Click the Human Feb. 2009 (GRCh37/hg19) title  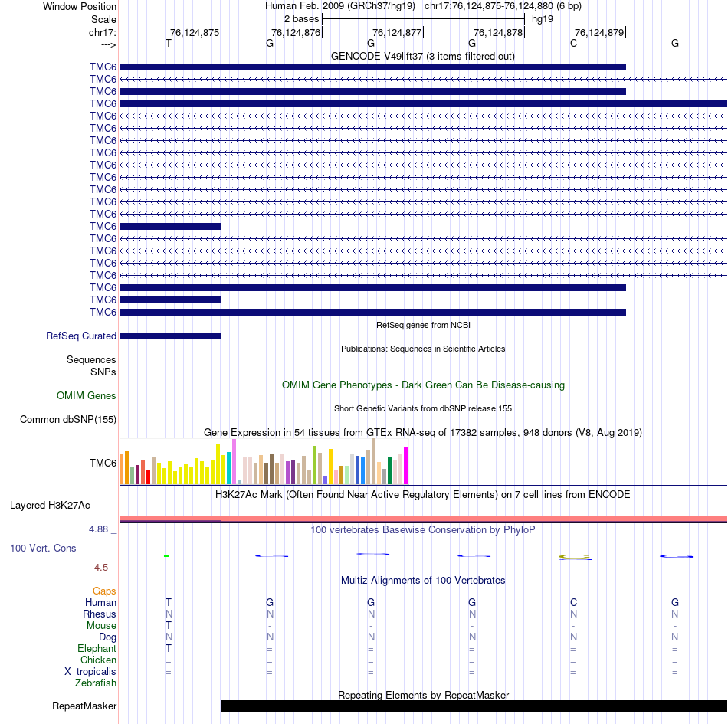(339, 6)
